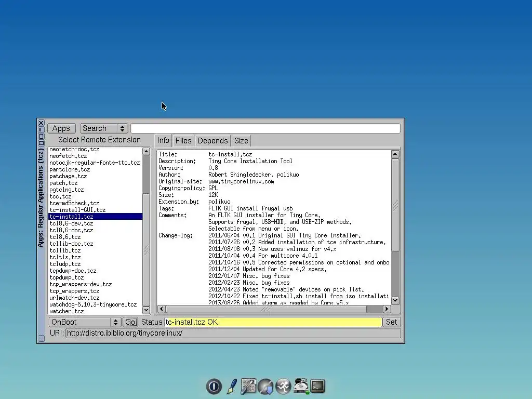532x399 pixels.
Task: Select tcl8.6-doc.tcz extension
Action: click(95, 230)
